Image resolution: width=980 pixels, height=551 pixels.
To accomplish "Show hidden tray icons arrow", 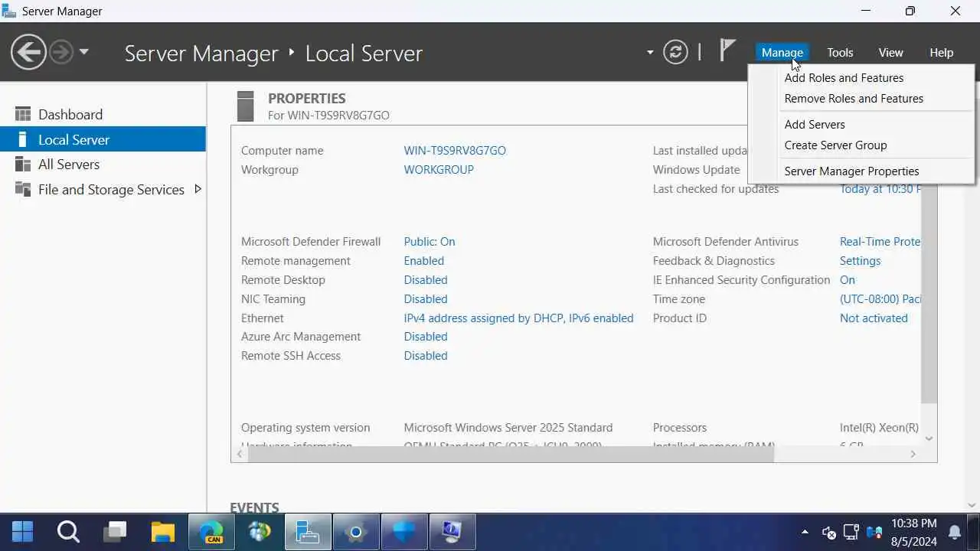I will pos(805,532).
